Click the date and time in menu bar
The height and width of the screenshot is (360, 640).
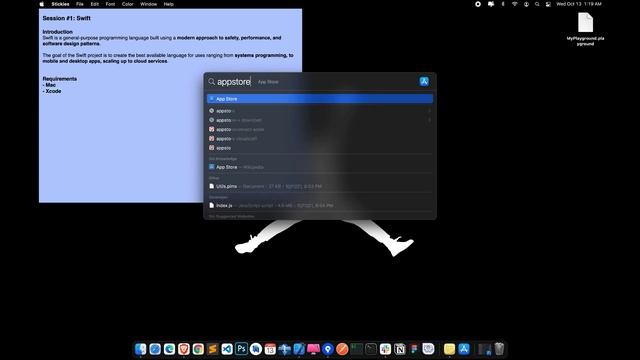tap(579, 4)
